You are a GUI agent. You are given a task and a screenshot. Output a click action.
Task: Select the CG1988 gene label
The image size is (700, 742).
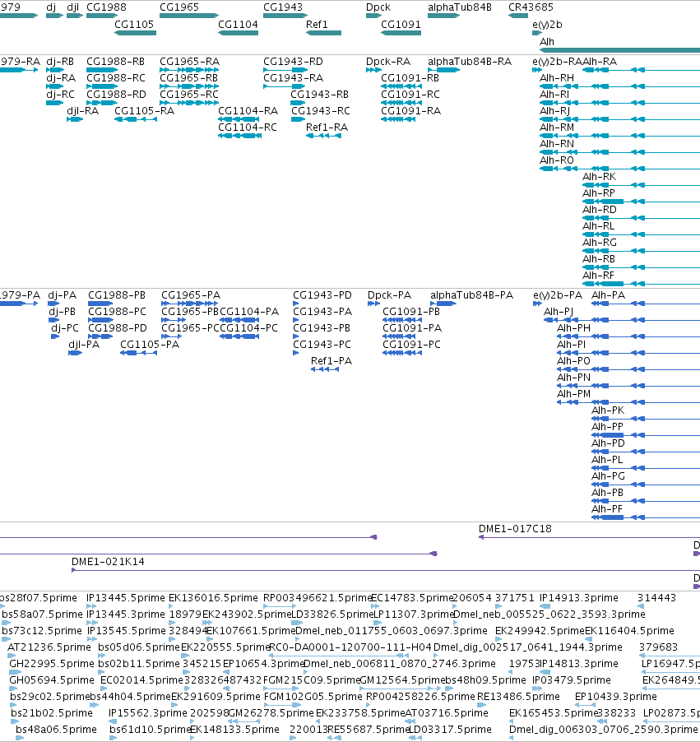[x=106, y=7]
